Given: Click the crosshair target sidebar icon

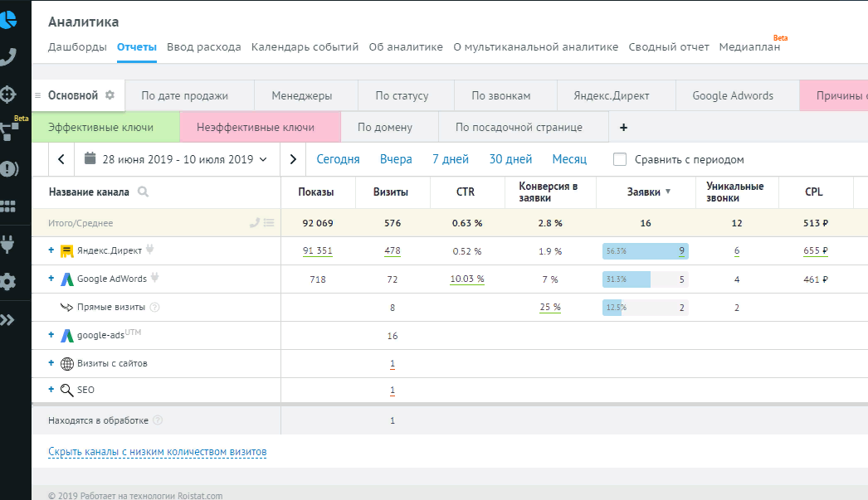Looking at the screenshot, I should tap(8, 94).
